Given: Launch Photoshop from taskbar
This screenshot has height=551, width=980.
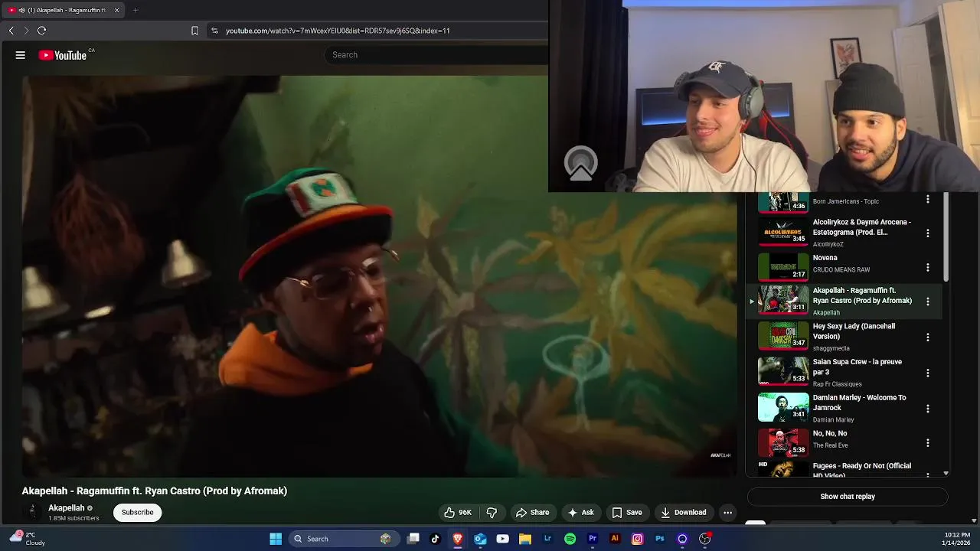Looking at the screenshot, I should [x=659, y=539].
